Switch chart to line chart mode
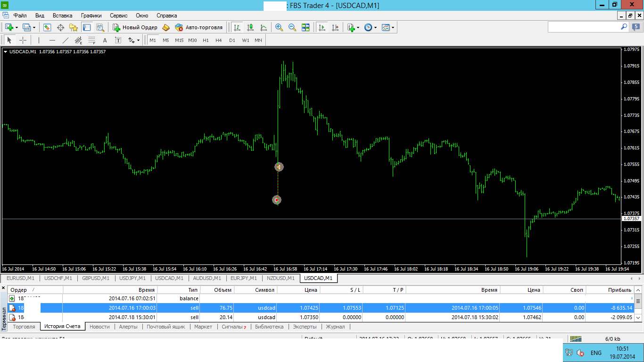Viewport: 644px width, 362px height. tap(263, 27)
